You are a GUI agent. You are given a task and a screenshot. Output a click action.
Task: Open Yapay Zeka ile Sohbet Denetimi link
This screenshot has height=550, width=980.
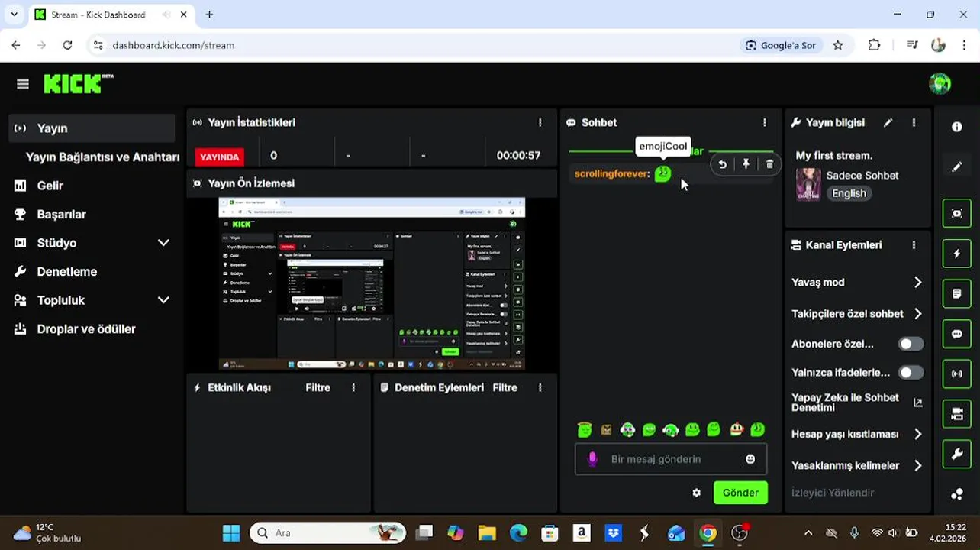point(857,403)
